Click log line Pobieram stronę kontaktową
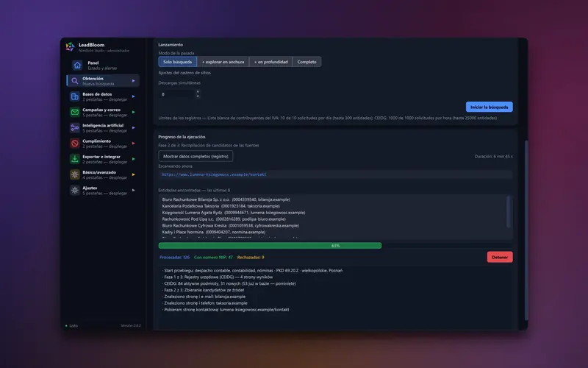Viewport: 588px width, 368px height. 226,310
